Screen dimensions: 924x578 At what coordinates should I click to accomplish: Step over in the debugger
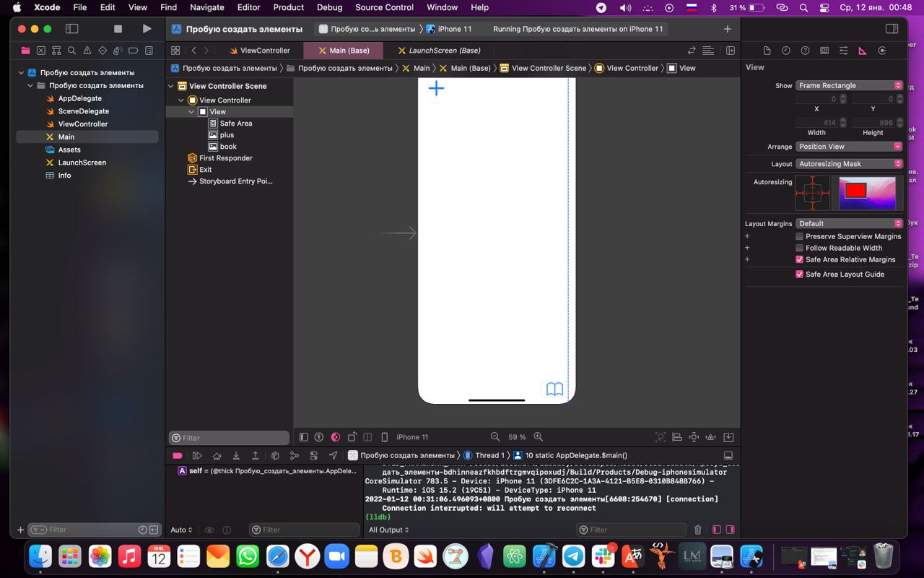(x=217, y=456)
